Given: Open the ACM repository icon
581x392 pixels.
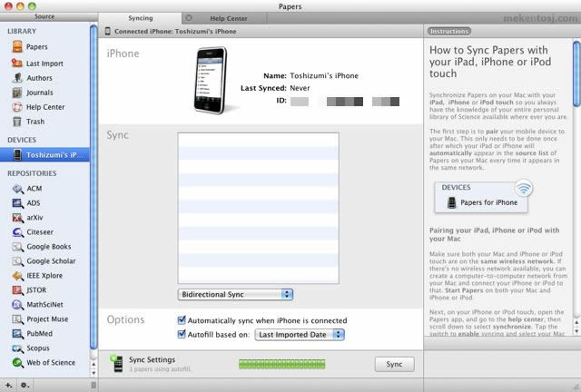Looking at the screenshot, I should click(18, 189).
